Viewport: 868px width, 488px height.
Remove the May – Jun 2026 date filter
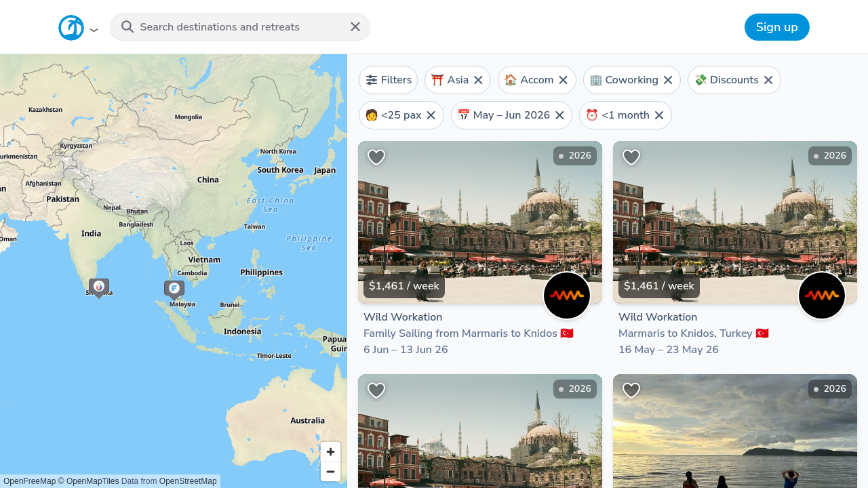click(559, 115)
